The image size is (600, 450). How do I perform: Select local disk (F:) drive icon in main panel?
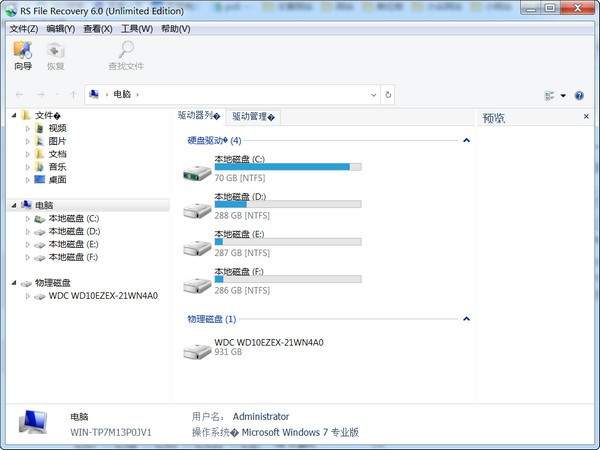(x=197, y=284)
